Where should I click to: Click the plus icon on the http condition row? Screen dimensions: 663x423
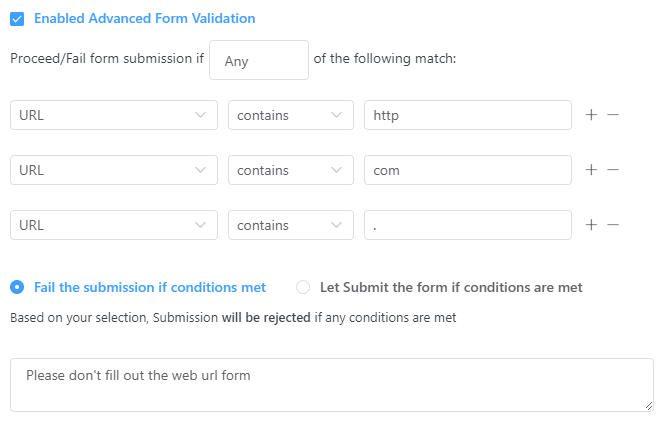(591, 115)
